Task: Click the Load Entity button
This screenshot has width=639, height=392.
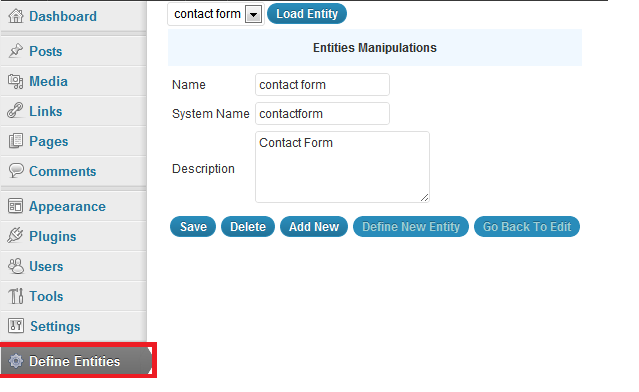Action: pos(307,14)
